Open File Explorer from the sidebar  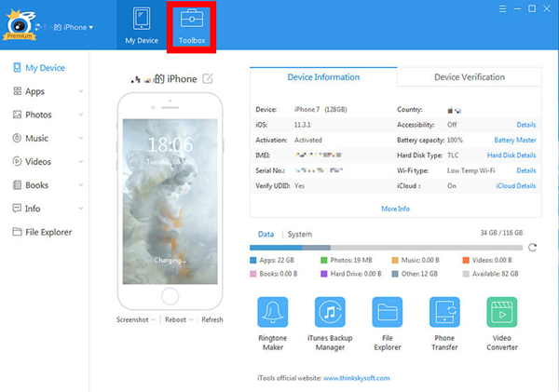coord(43,232)
